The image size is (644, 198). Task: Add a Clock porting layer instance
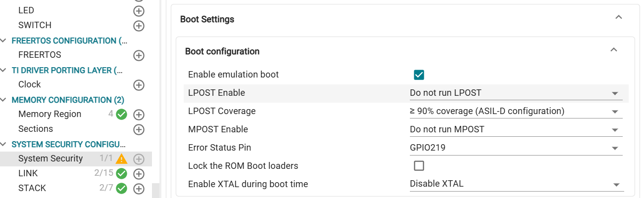pyautogui.click(x=139, y=85)
